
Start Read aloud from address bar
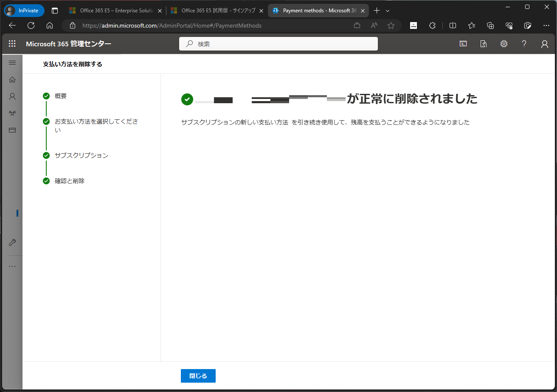coord(374,25)
